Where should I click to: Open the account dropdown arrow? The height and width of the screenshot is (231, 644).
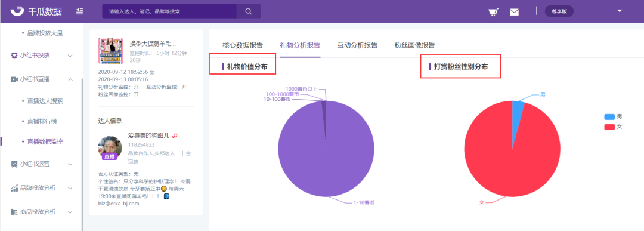click(620, 11)
